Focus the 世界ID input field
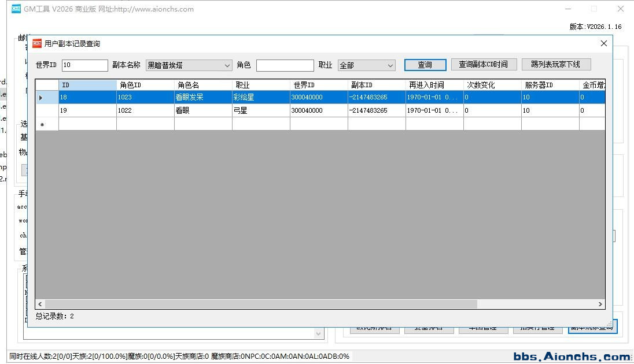This screenshot has width=634, height=364. 84,66
